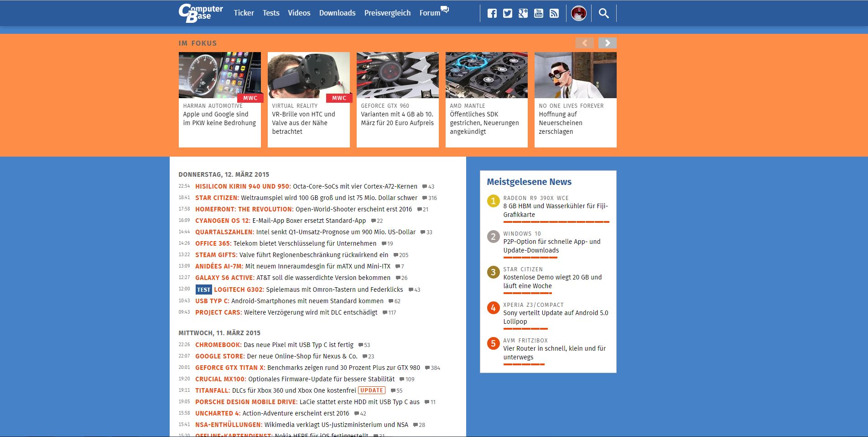Click the IM FOKUS section label
This screenshot has height=437, width=868.
click(x=198, y=43)
